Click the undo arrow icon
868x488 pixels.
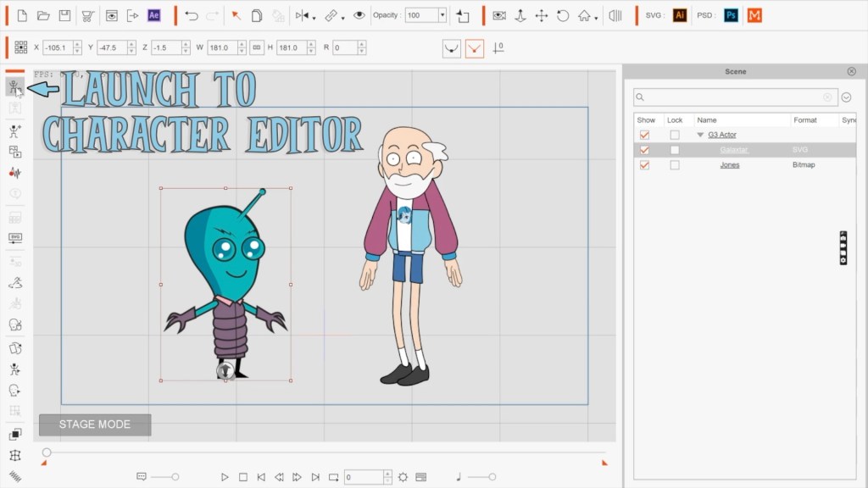pos(192,15)
